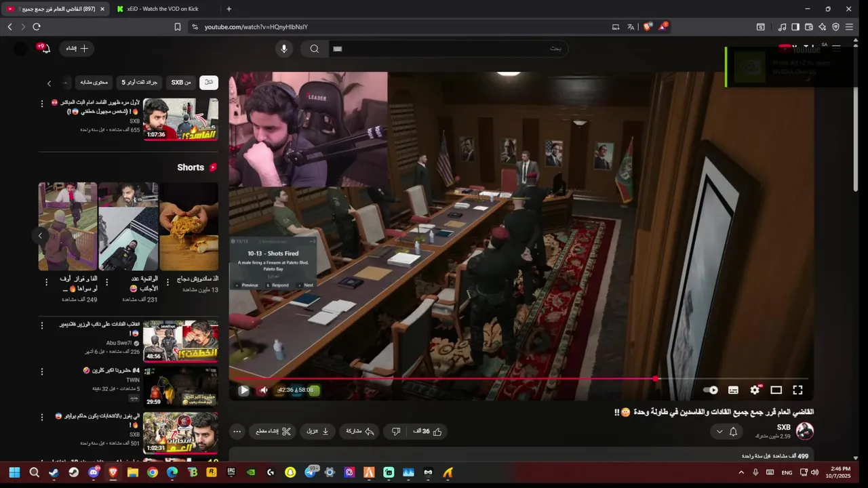Open the YouTube account avatar menu
Image resolution: width=868 pixels, height=488 pixels.
pyautogui.click(x=21, y=49)
